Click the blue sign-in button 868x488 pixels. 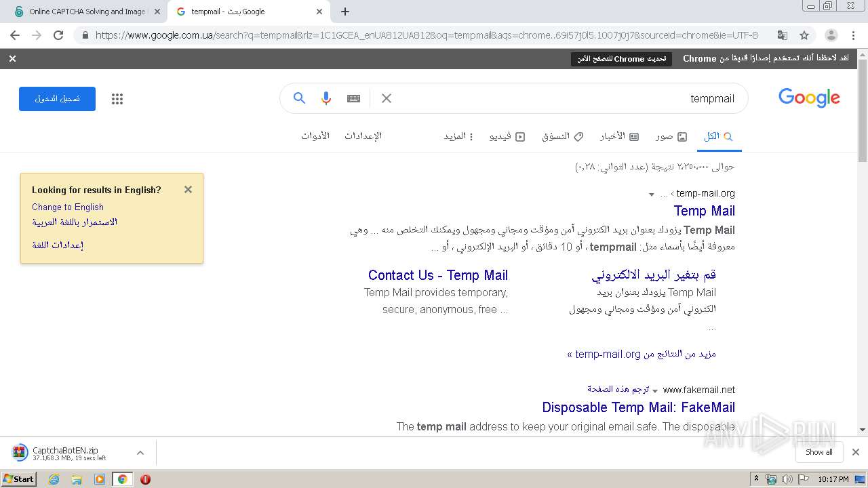(57, 99)
